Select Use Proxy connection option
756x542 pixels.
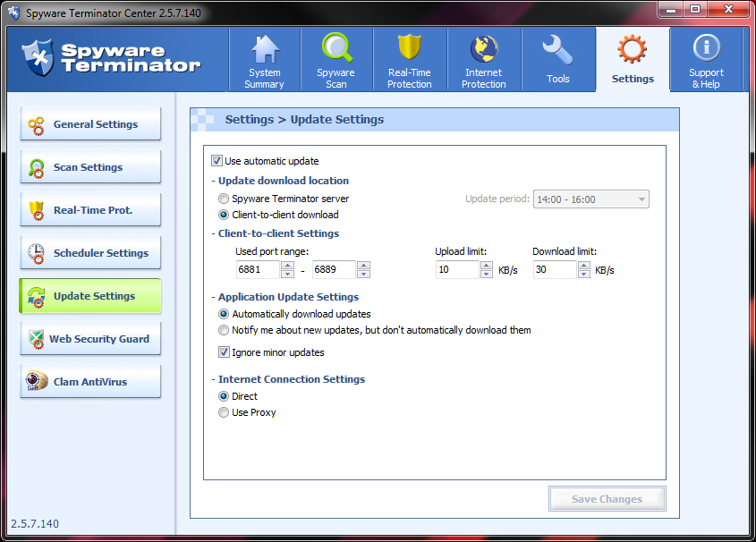(x=224, y=412)
